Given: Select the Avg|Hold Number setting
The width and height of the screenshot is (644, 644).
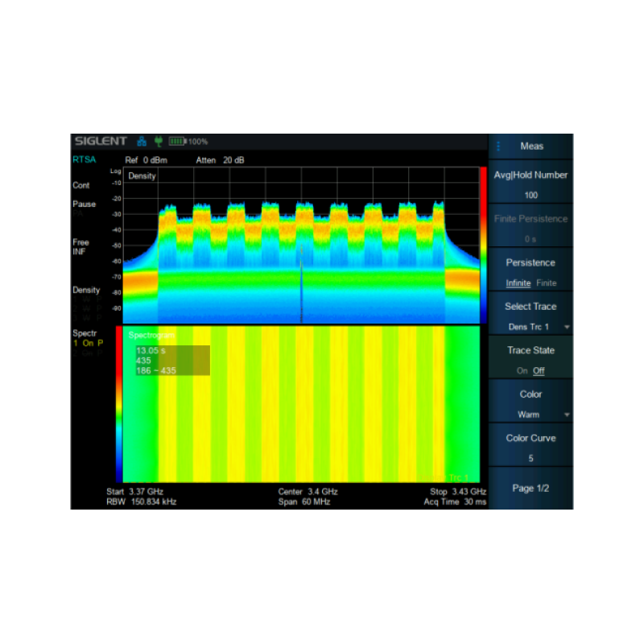Looking at the screenshot, I should (x=530, y=184).
